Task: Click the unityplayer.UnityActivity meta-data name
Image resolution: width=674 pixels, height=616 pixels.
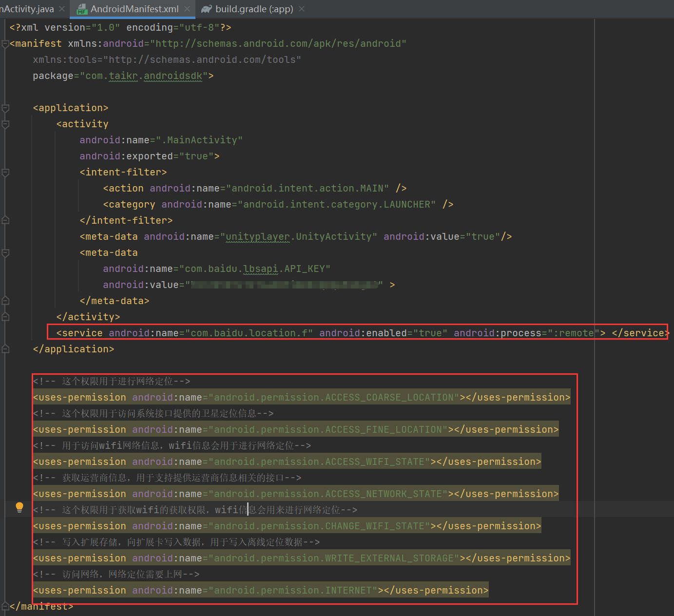Action: (x=299, y=236)
